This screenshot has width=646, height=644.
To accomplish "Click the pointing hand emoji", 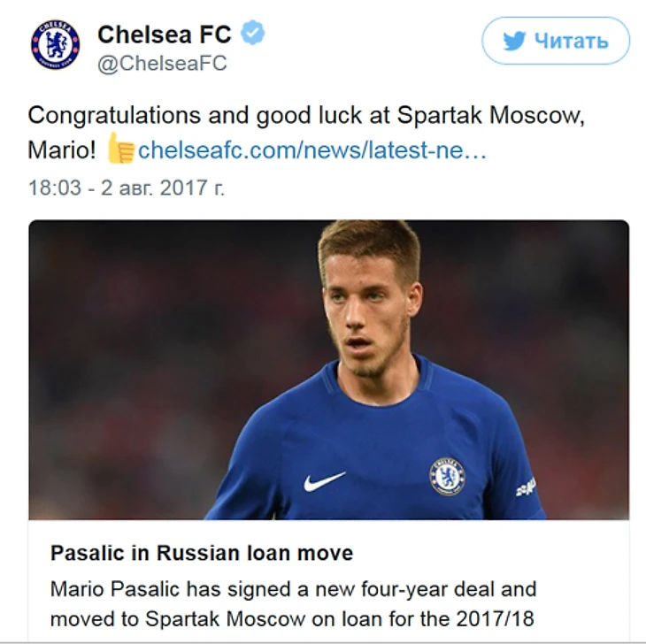I will [119, 149].
